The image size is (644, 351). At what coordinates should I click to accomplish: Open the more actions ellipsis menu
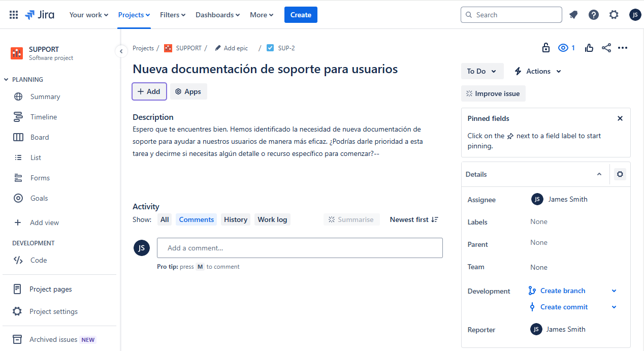point(623,48)
